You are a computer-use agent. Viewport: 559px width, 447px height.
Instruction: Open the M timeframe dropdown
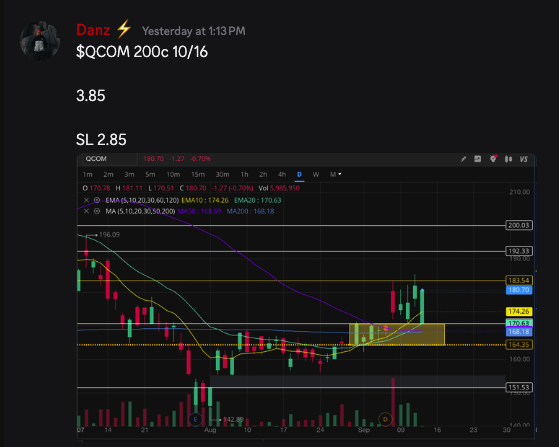(x=335, y=174)
